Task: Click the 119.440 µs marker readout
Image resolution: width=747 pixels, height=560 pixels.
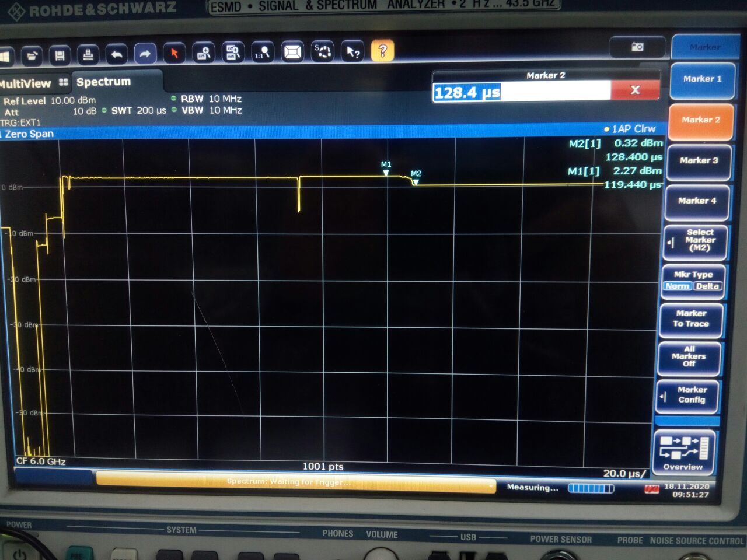Action: pos(633,185)
